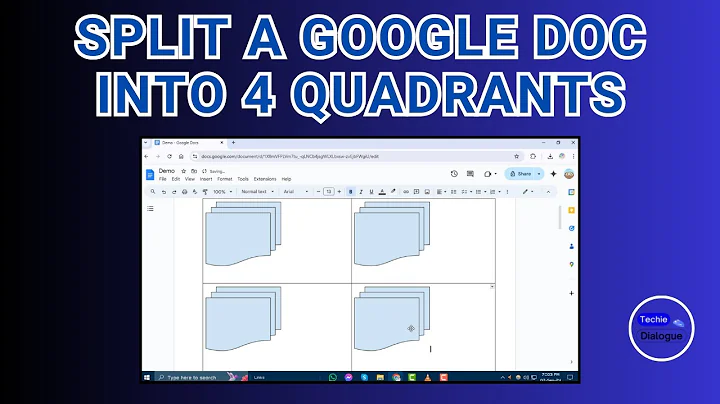Click the browser reload button

tap(169, 157)
